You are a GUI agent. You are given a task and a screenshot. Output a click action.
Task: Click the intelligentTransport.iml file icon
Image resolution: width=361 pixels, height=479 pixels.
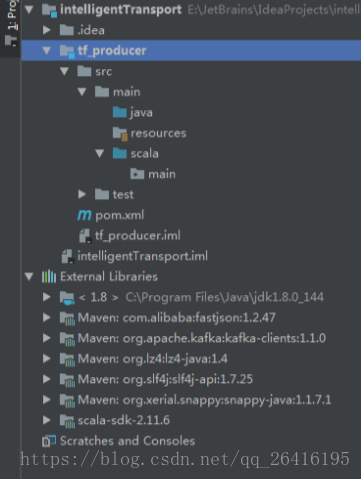click(x=68, y=256)
